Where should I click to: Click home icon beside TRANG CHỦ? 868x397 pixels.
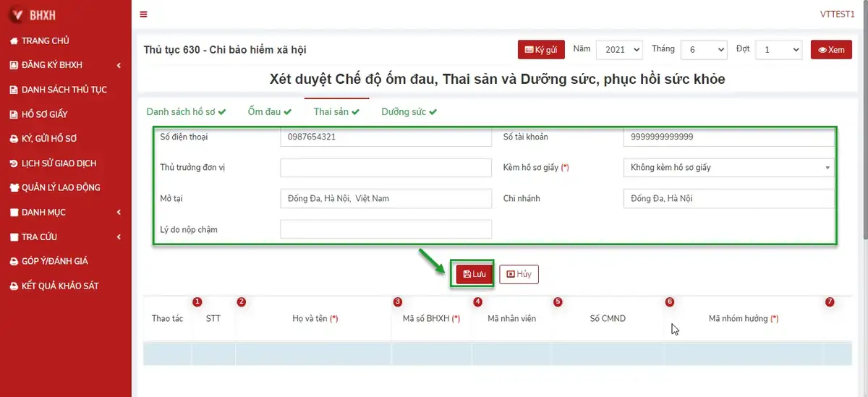pyautogui.click(x=14, y=41)
